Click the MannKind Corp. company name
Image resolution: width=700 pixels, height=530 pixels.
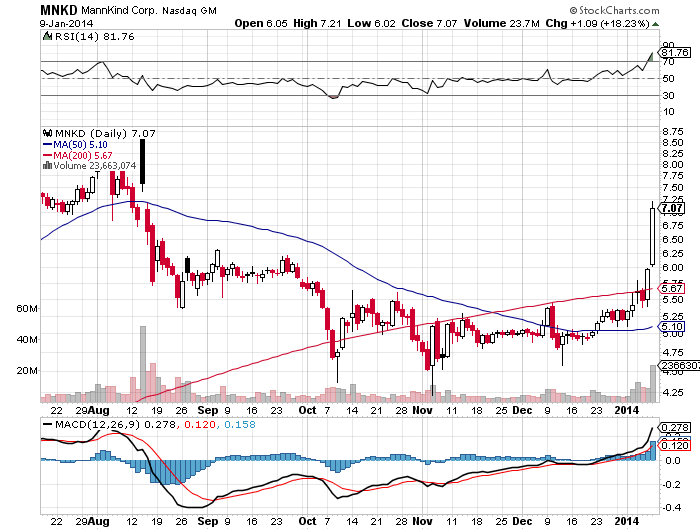click(x=119, y=10)
